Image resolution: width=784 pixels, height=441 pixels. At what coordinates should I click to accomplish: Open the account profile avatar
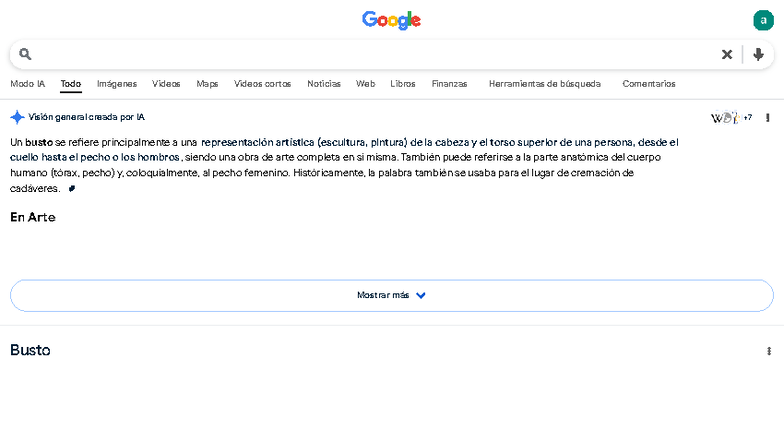tap(763, 20)
